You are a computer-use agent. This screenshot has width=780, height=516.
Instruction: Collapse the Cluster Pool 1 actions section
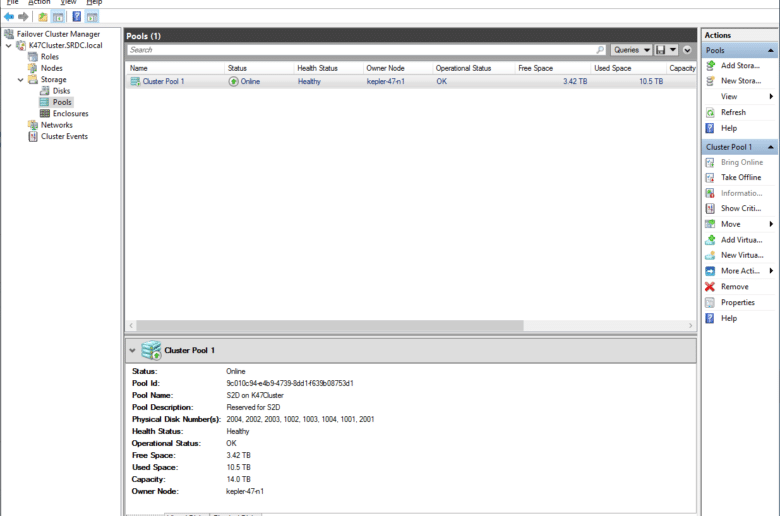click(771, 147)
